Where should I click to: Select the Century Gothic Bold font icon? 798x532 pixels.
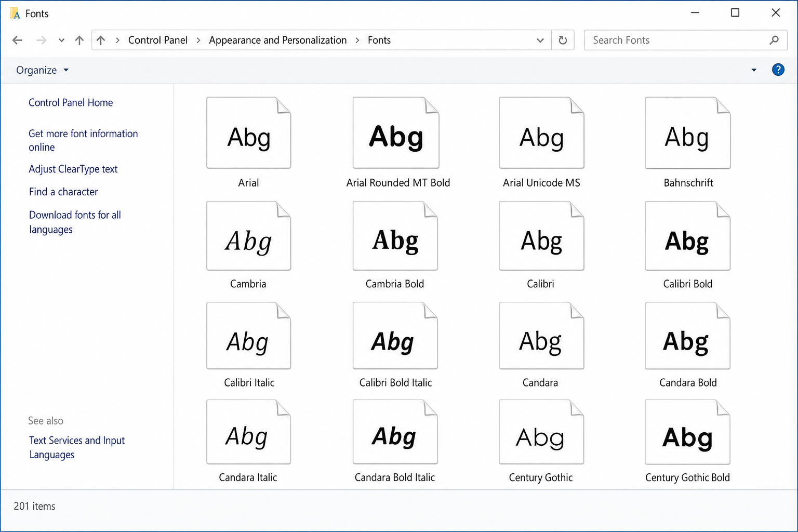point(687,432)
